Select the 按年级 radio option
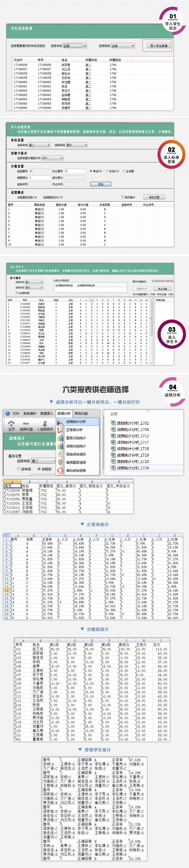Viewport: 189px width, 868px height. 19,469
